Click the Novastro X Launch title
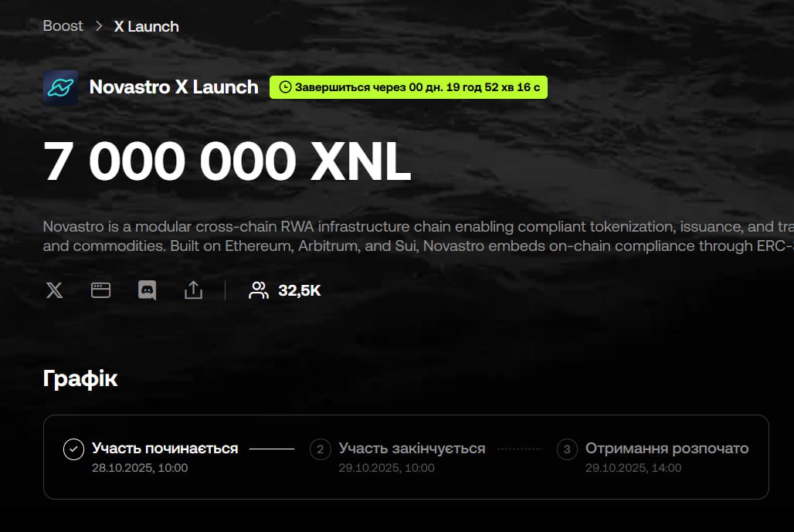Screen dimensions: 794x532 point(174,87)
